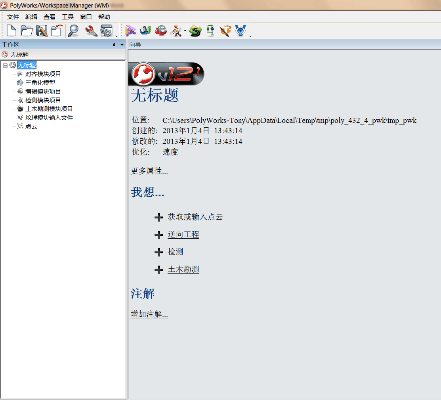Launch the green probe device module icon
Viewport: 441px width, 400px height.
point(211,31)
